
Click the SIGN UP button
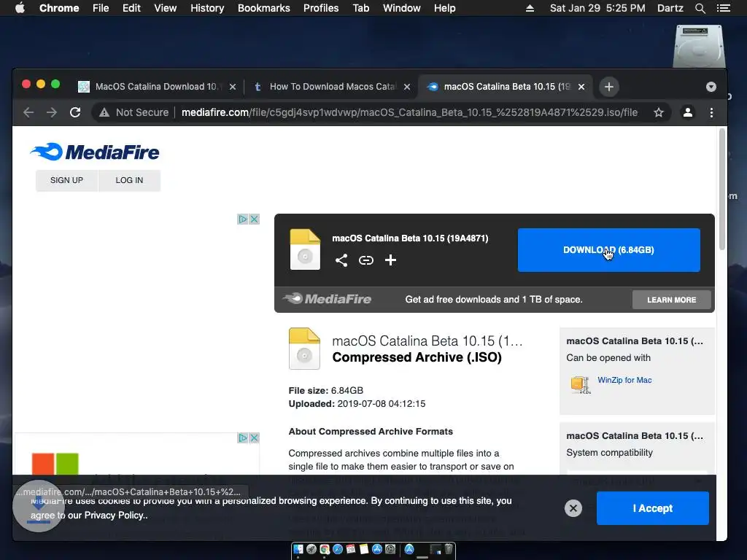click(x=66, y=181)
